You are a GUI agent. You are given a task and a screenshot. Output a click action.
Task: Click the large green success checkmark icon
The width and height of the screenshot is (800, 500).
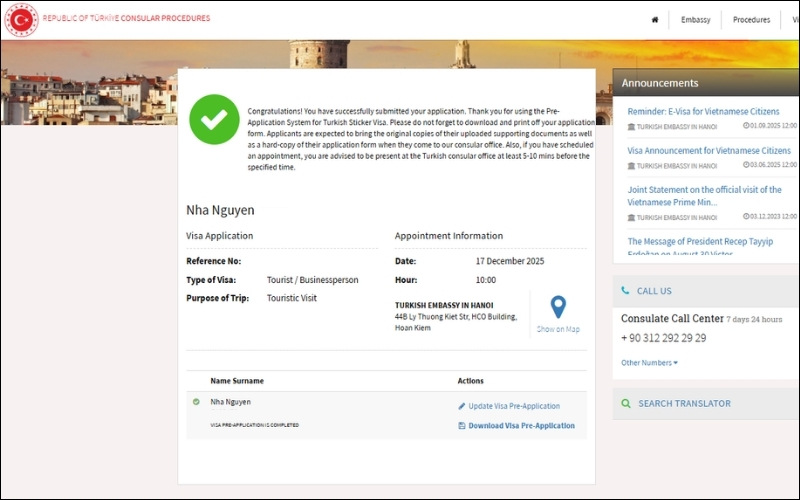coord(214,119)
